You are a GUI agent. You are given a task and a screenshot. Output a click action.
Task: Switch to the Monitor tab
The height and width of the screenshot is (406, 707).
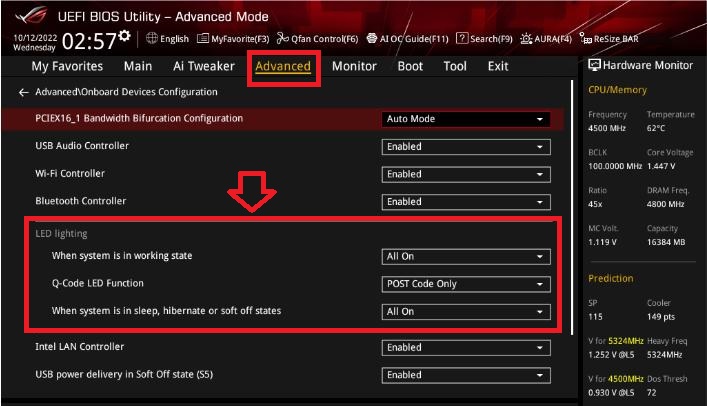tap(354, 66)
